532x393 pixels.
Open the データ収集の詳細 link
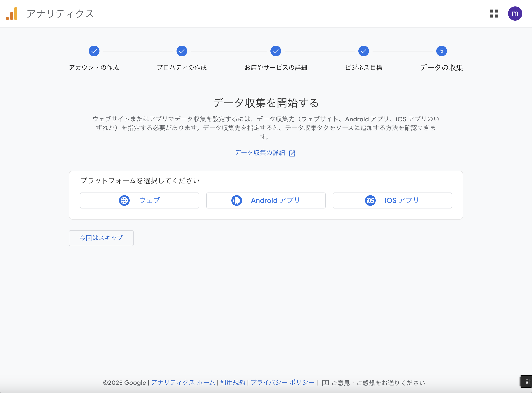click(x=260, y=153)
